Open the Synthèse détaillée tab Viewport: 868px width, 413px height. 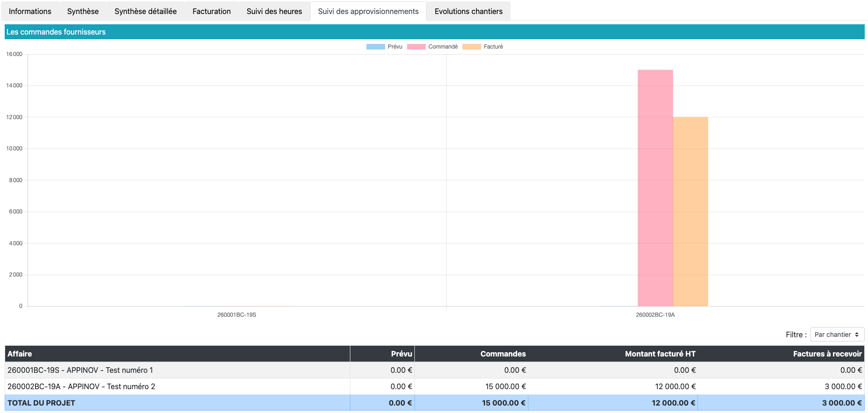[x=145, y=11]
